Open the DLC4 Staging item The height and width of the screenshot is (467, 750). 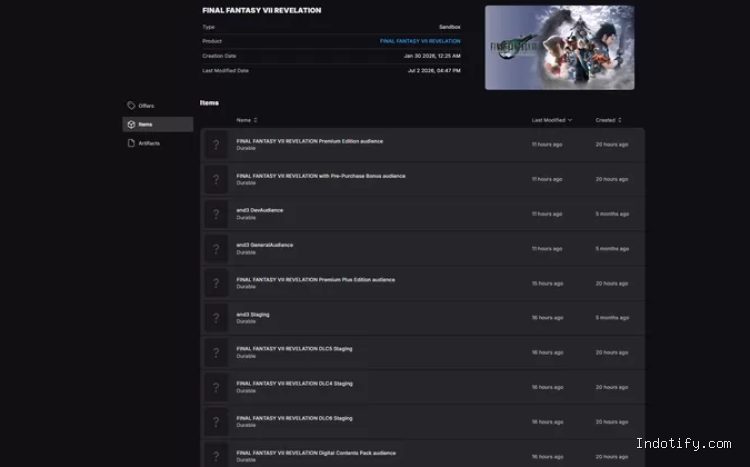pyautogui.click(x=422, y=387)
